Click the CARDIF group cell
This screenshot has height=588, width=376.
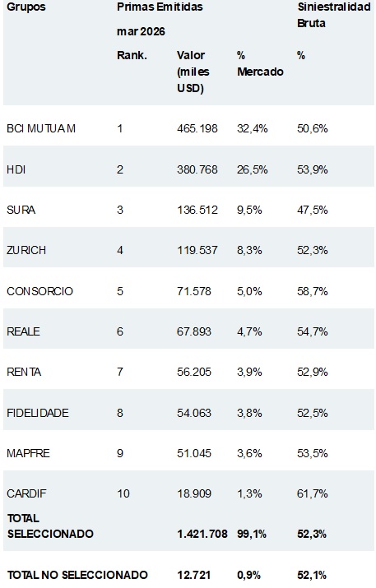coord(26,493)
